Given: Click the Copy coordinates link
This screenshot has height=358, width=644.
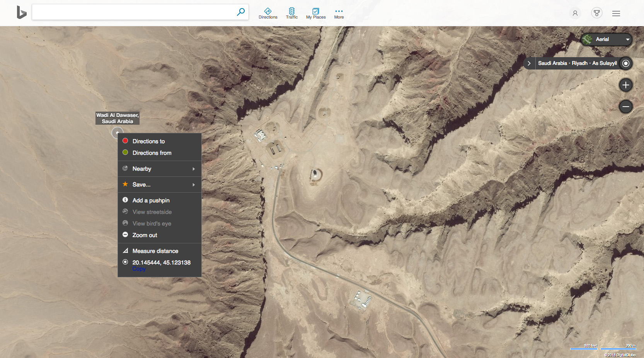Looking at the screenshot, I should pyautogui.click(x=139, y=269).
